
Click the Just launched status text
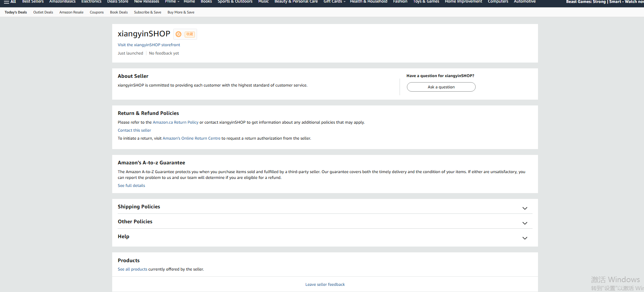click(x=130, y=53)
